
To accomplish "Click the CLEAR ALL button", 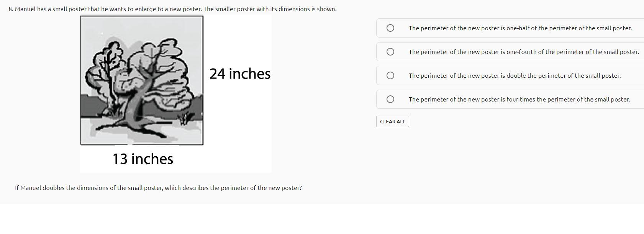I will [x=392, y=121].
